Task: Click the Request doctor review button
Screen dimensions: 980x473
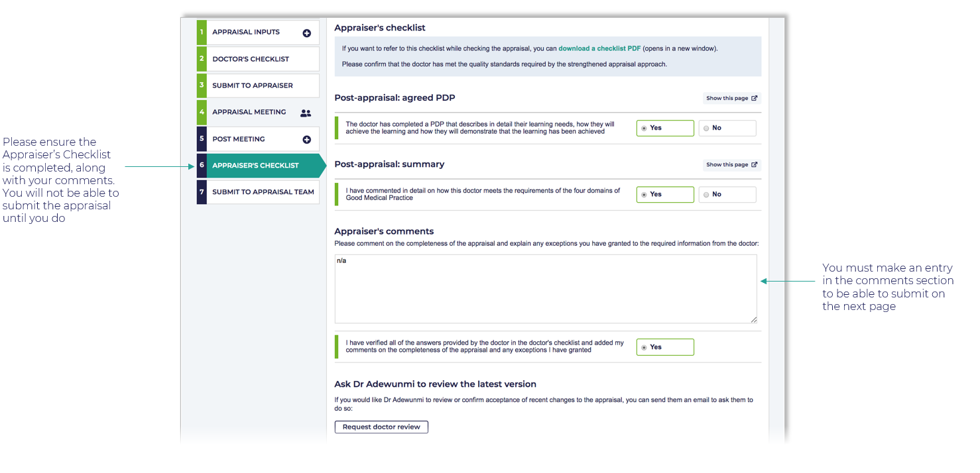Action: [x=381, y=427]
